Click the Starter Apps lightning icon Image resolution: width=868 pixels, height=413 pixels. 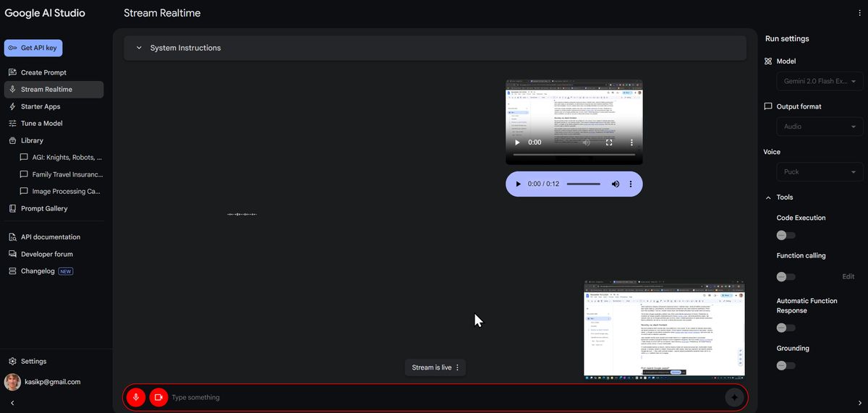point(12,106)
